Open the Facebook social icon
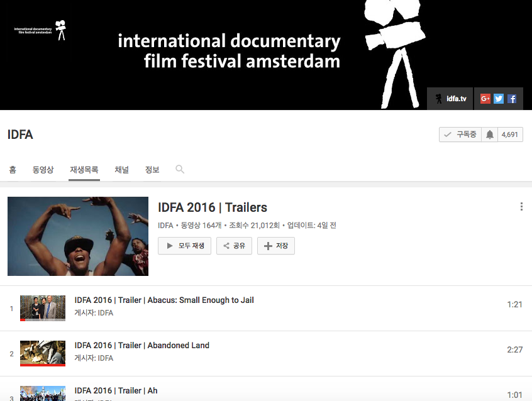The image size is (532, 401). (x=512, y=99)
